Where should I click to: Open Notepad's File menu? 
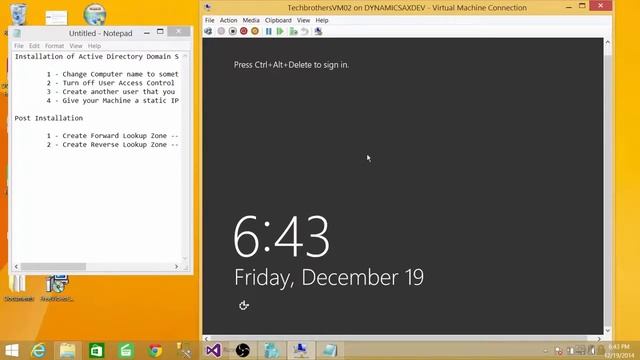click(19, 46)
